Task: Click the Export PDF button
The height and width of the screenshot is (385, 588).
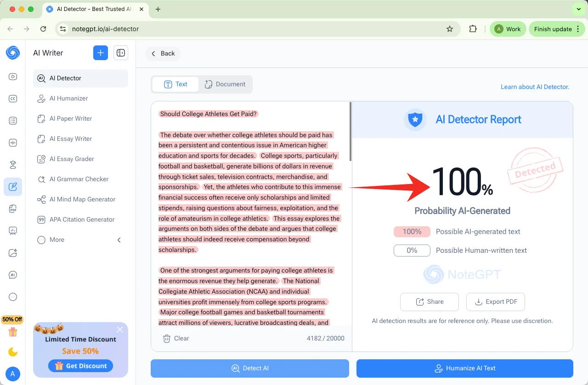Action: click(x=495, y=301)
